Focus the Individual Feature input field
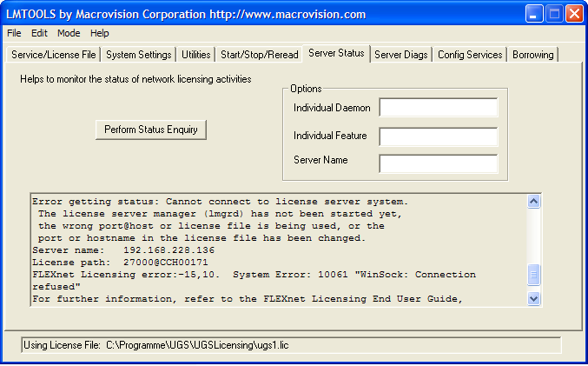The height and width of the screenshot is (366, 588). [x=439, y=136]
